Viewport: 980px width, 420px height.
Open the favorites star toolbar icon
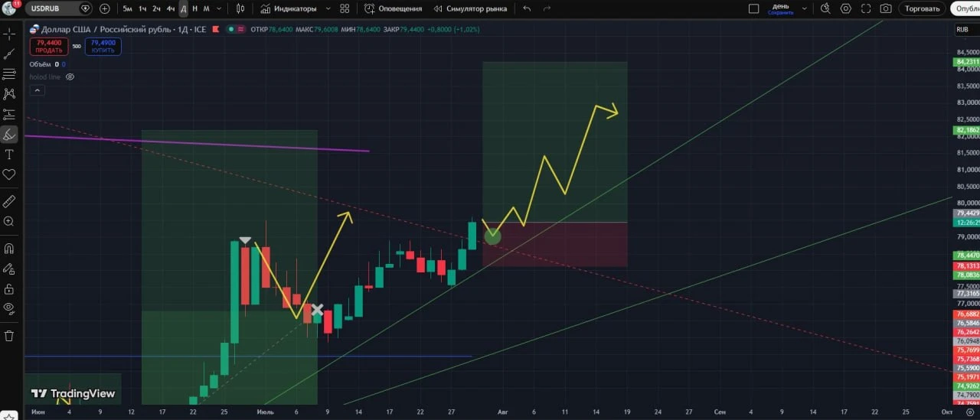tap(10, 415)
